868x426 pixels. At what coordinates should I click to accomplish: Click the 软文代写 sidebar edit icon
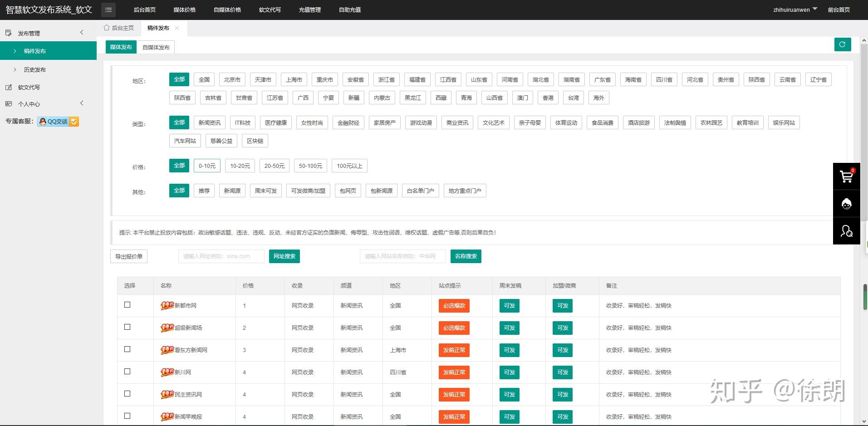click(x=8, y=87)
